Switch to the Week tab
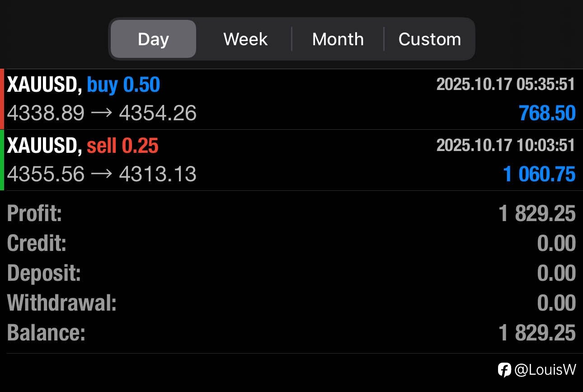 245,39
